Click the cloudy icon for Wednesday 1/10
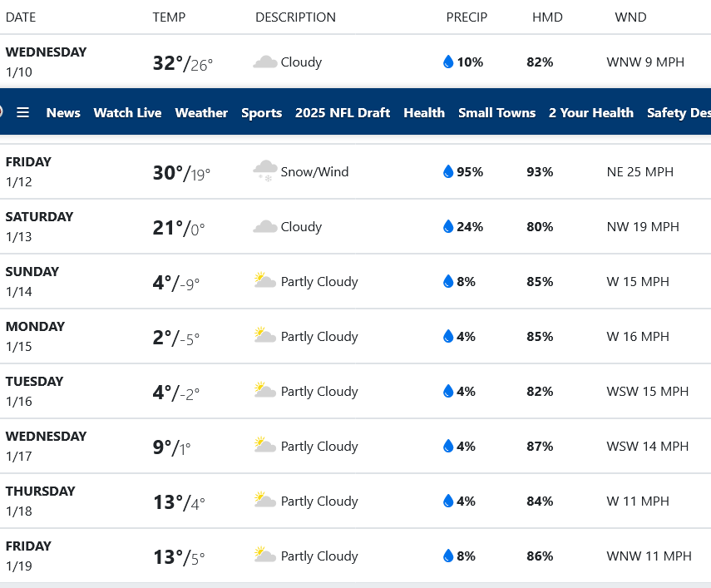Screen dimensions: 711x588 click(x=265, y=62)
